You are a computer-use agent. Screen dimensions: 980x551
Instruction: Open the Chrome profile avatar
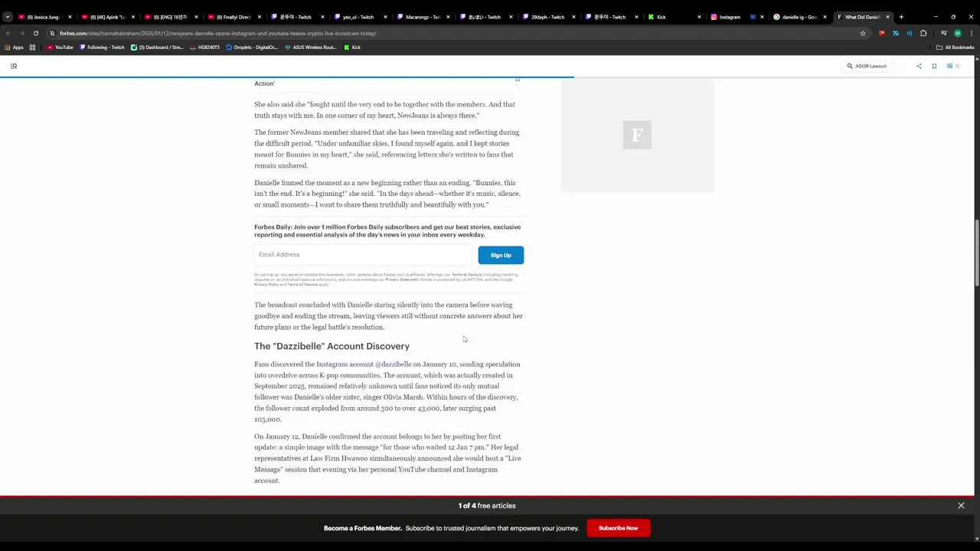click(957, 33)
